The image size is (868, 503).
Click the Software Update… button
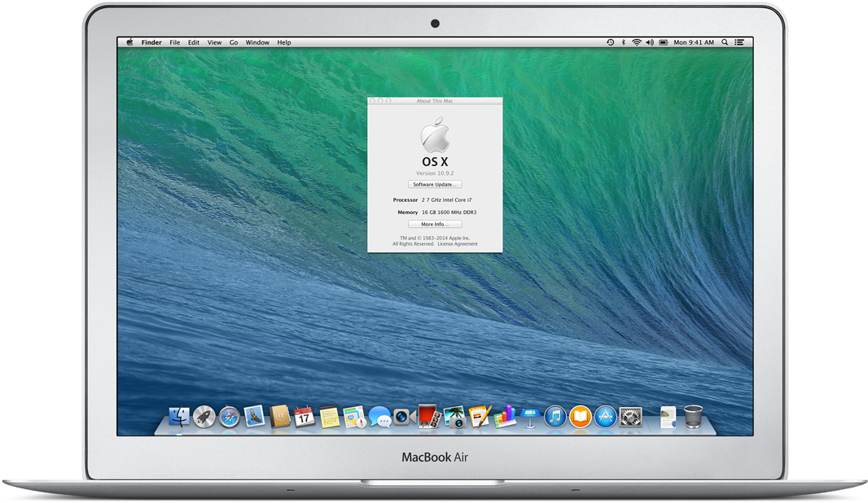pyautogui.click(x=435, y=185)
